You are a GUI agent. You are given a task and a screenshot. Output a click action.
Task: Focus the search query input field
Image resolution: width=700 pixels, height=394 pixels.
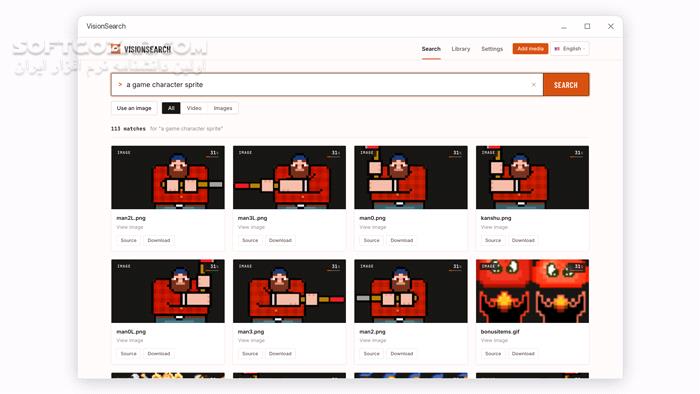pyautogui.click(x=327, y=84)
